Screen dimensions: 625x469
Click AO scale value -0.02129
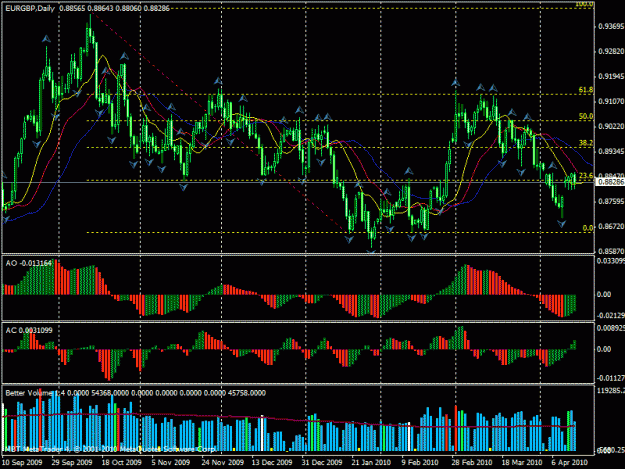[611, 316]
